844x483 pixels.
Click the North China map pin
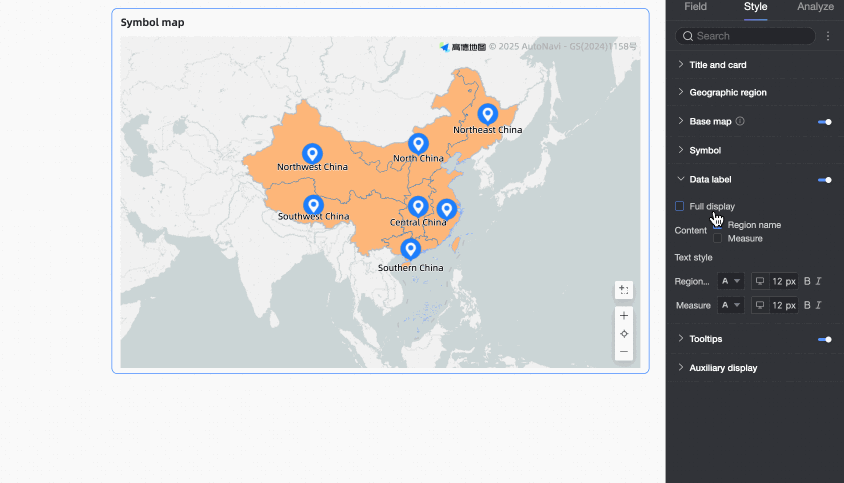coord(418,144)
